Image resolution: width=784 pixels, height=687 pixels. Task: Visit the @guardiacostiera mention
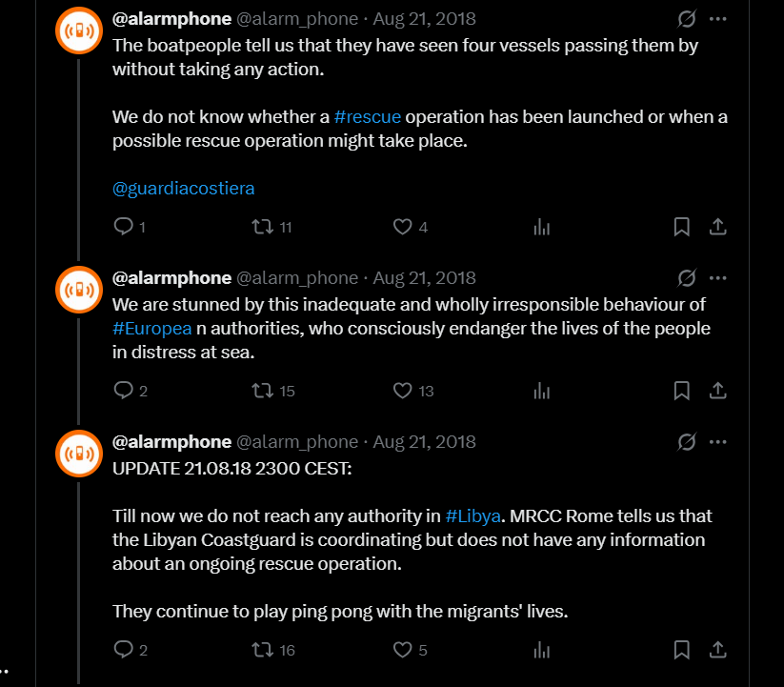tap(184, 189)
